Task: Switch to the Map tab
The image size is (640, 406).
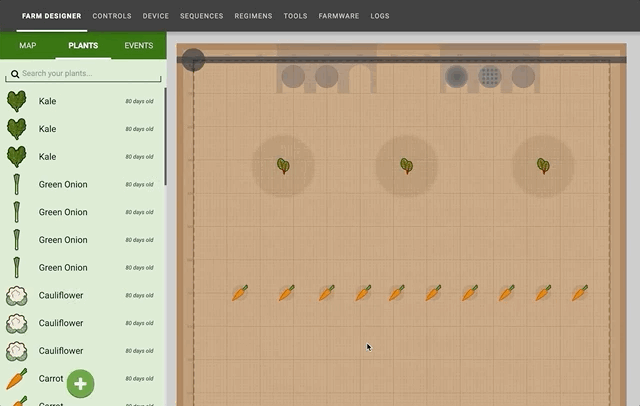Action: pos(27,46)
